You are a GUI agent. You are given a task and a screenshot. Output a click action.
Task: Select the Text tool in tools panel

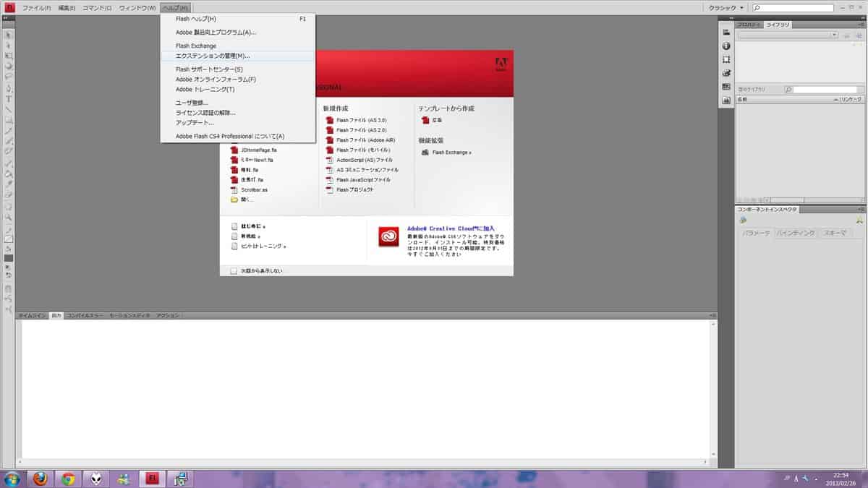(9, 98)
